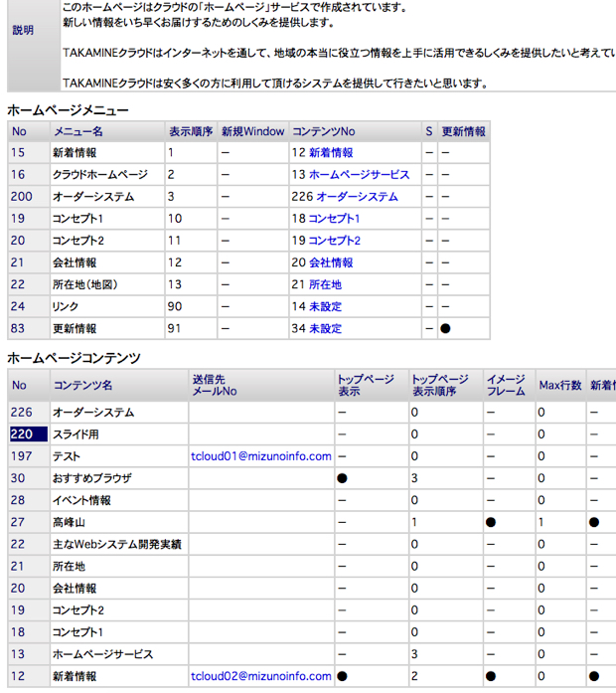
Task: Click the 未設定 link in the 更新情報 row
Action: [326, 329]
